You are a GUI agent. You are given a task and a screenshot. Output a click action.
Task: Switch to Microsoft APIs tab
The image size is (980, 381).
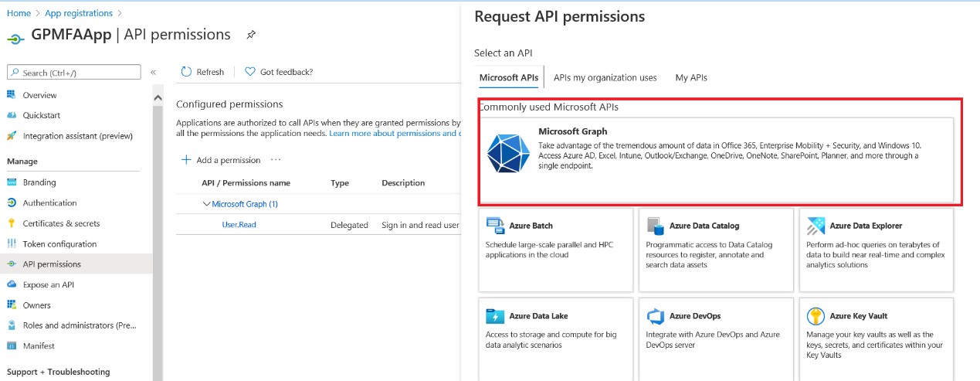[509, 77]
